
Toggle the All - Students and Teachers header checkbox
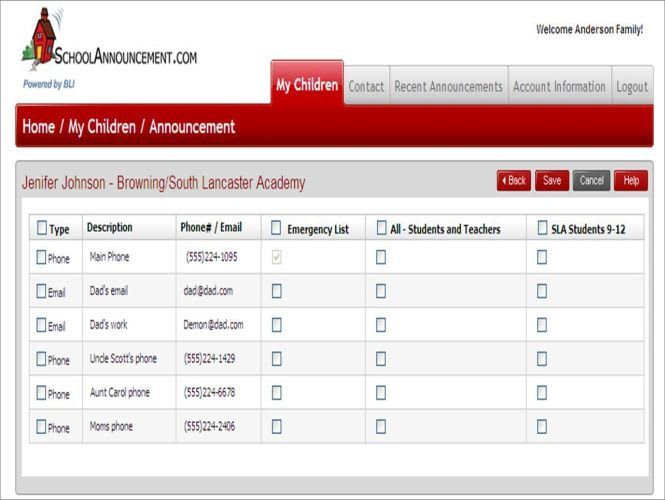coord(381,227)
